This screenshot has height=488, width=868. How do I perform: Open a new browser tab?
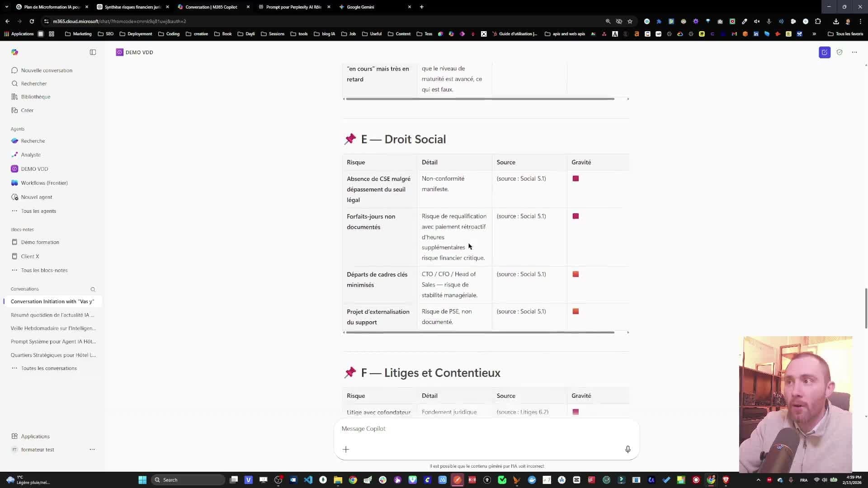(421, 7)
